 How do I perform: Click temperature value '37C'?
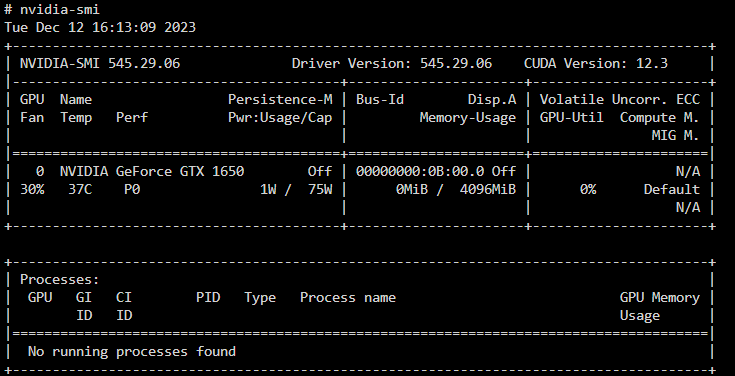coord(80,190)
